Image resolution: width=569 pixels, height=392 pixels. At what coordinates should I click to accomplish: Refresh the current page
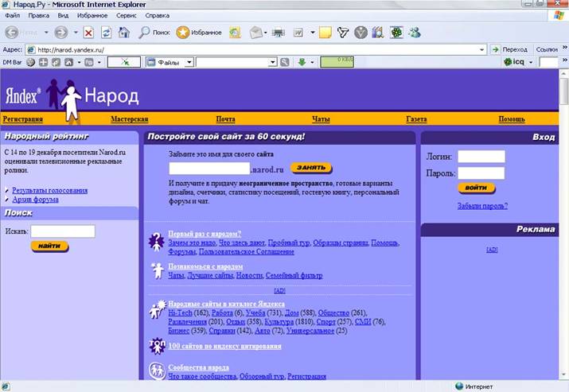tap(106, 33)
